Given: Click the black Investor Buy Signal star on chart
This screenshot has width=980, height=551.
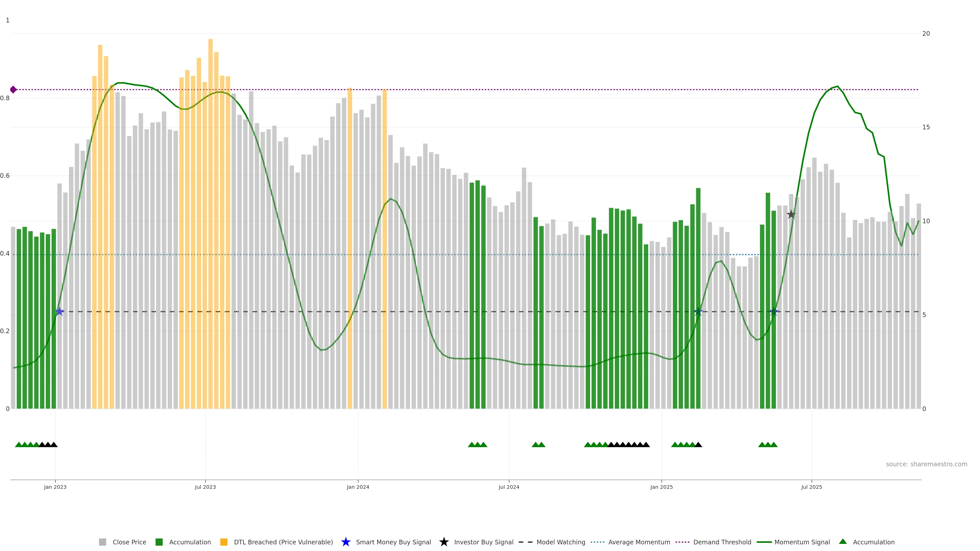Looking at the screenshot, I should 791,215.
